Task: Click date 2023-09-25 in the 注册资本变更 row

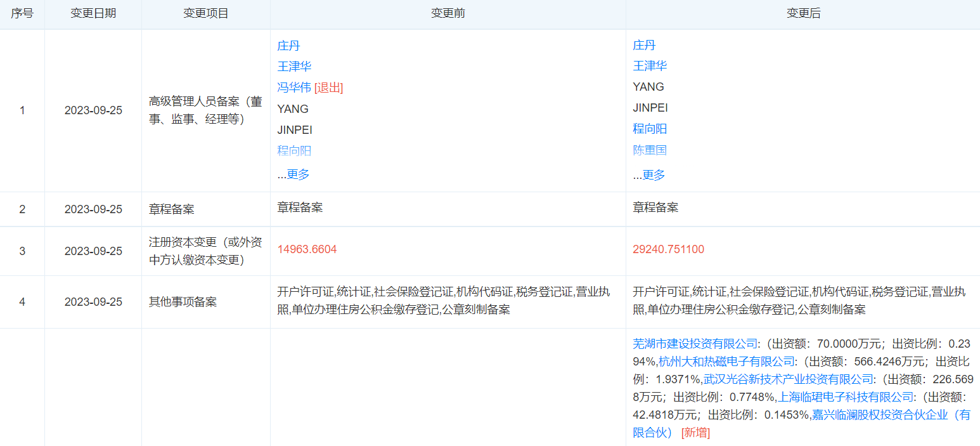Action: [93, 251]
